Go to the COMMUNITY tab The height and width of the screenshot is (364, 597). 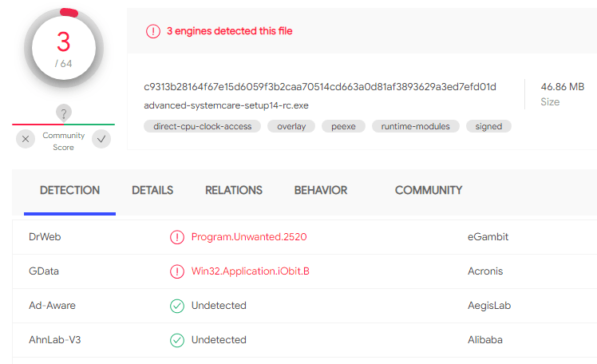429,191
